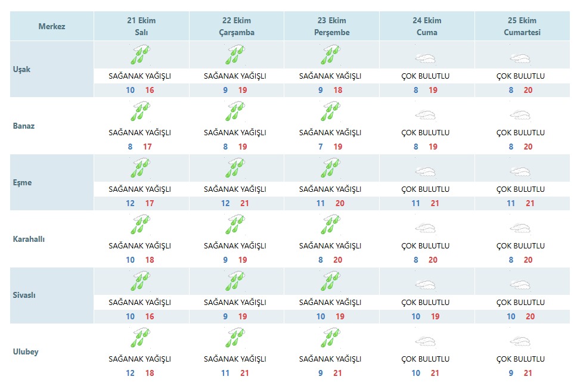This screenshot has width=577, height=392.
Task: Open the Uşak district row label
Action: click(21, 69)
